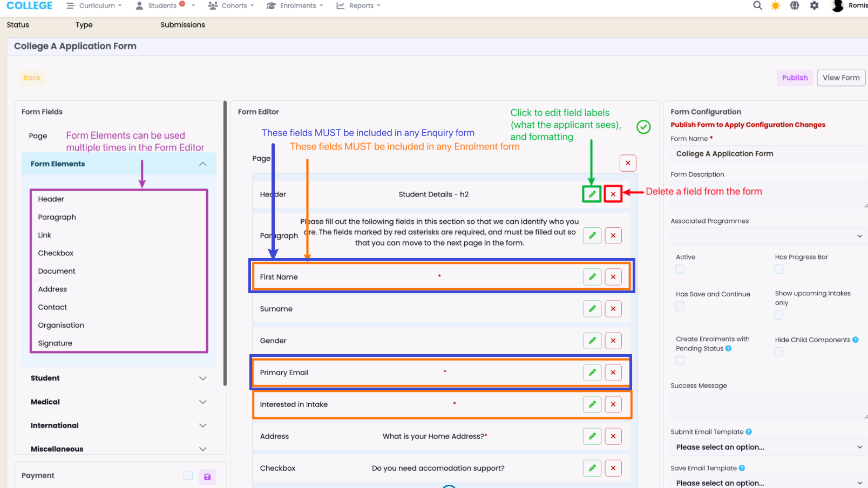
Task: Remove the Primary Email field
Action: point(613,372)
